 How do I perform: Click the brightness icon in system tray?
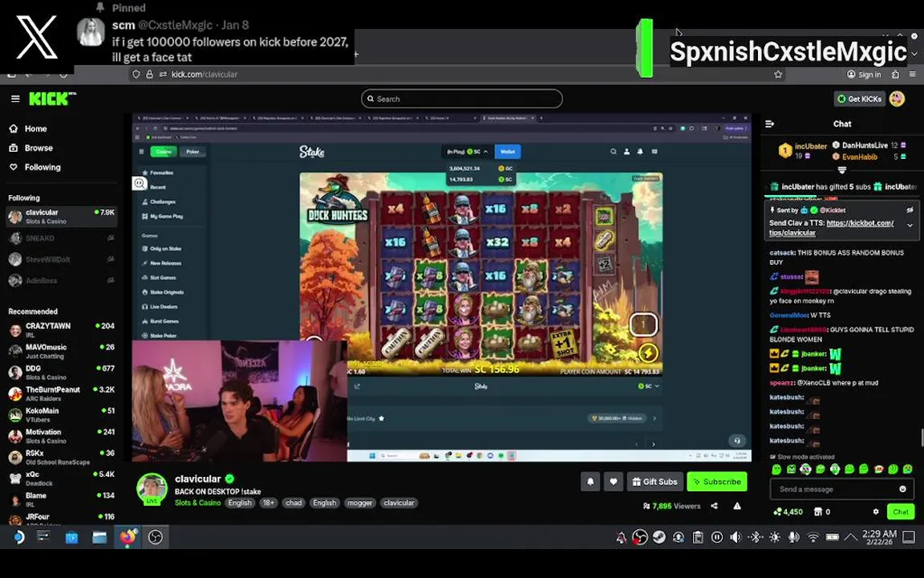(774, 537)
